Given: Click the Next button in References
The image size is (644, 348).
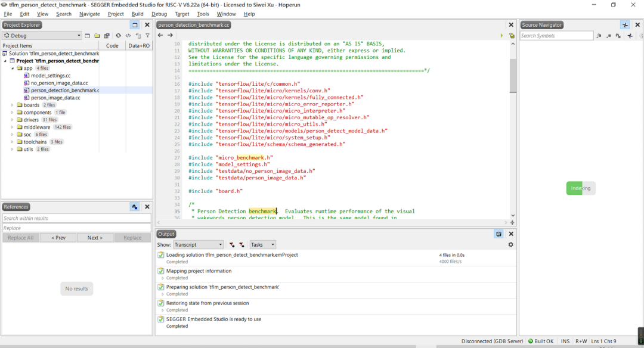Looking at the screenshot, I should click(95, 238).
